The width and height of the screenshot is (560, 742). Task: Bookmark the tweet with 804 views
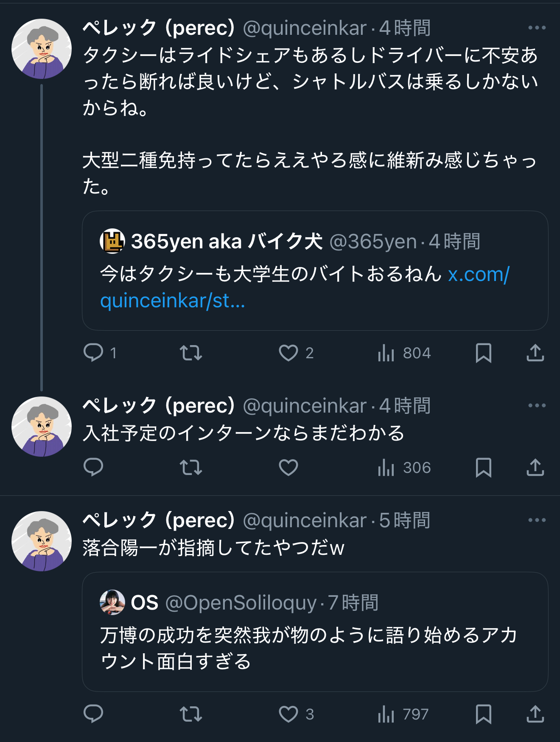pyautogui.click(x=484, y=353)
